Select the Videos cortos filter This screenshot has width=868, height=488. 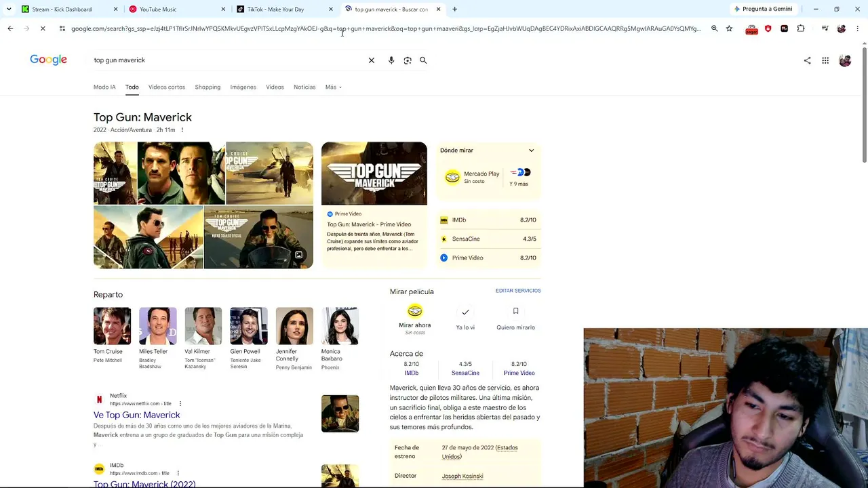167,87
